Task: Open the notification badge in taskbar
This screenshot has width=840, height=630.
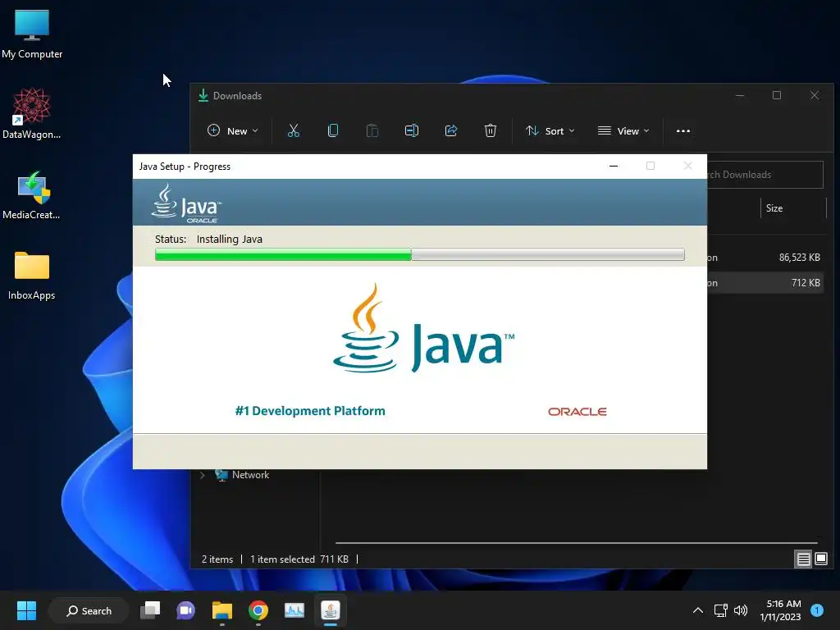Action: point(817,610)
